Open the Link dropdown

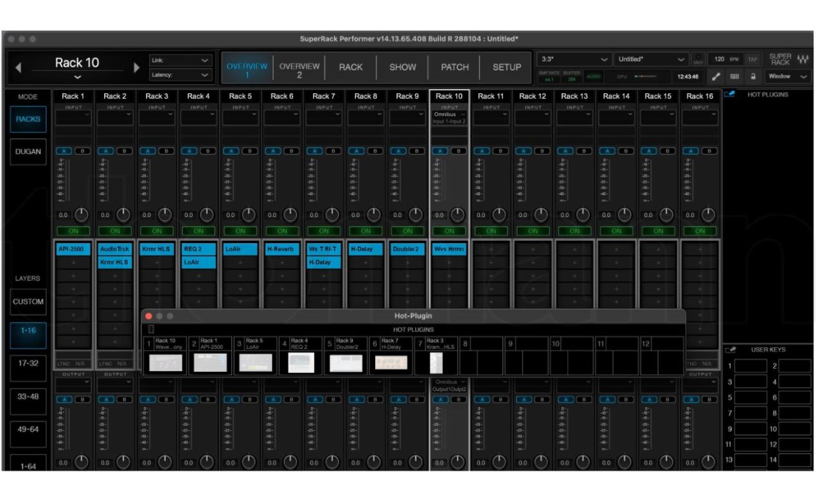tap(181, 60)
